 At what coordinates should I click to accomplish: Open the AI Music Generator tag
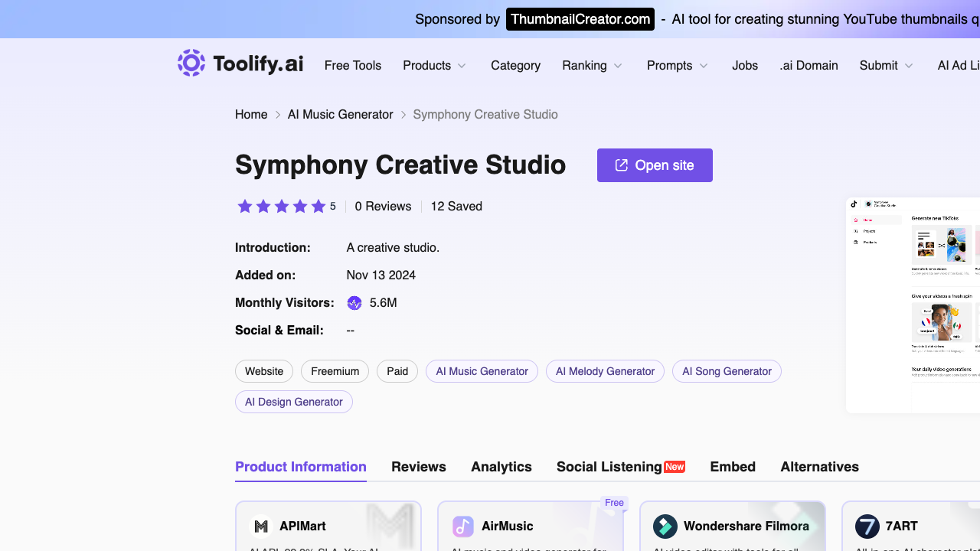point(482,371)
